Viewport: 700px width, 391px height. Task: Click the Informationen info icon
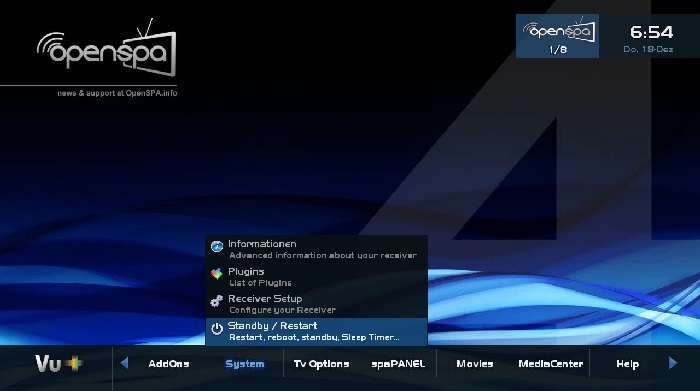coord(217,246)
